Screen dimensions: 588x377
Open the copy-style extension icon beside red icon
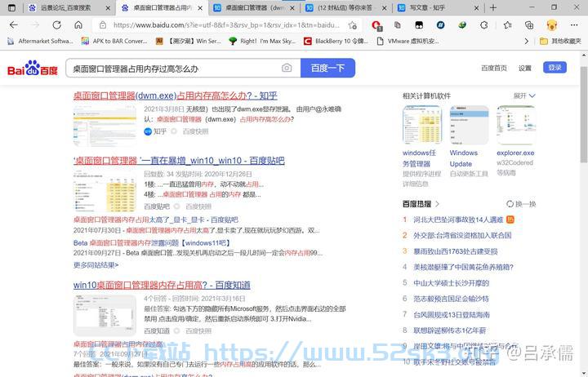click(398, 25)
